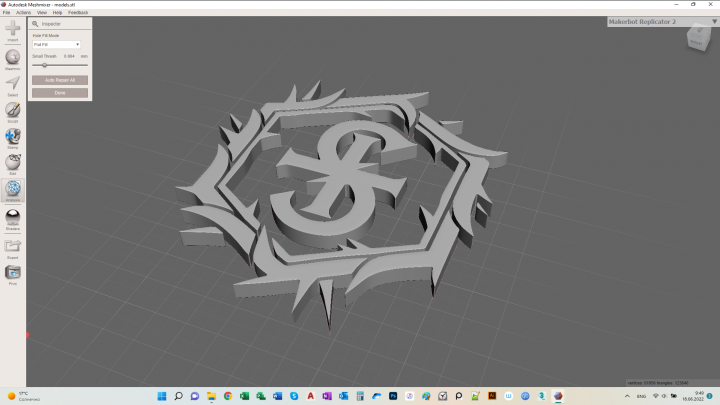
Task: Click the ENG language indicator
Action: 641,396
